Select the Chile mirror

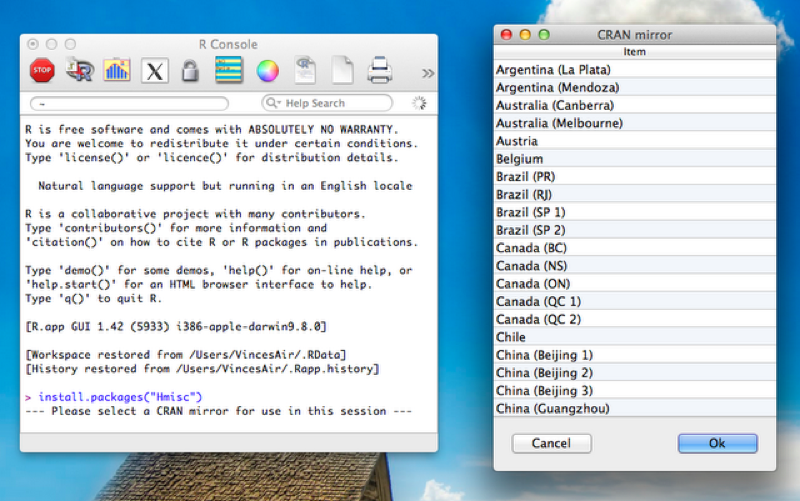tap(635, 337)
